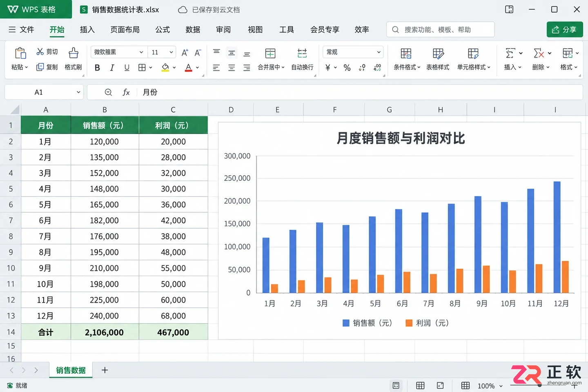Viewport: 588px width, 392px height.
Task: Apply the red font color
Action: (188, 67)
